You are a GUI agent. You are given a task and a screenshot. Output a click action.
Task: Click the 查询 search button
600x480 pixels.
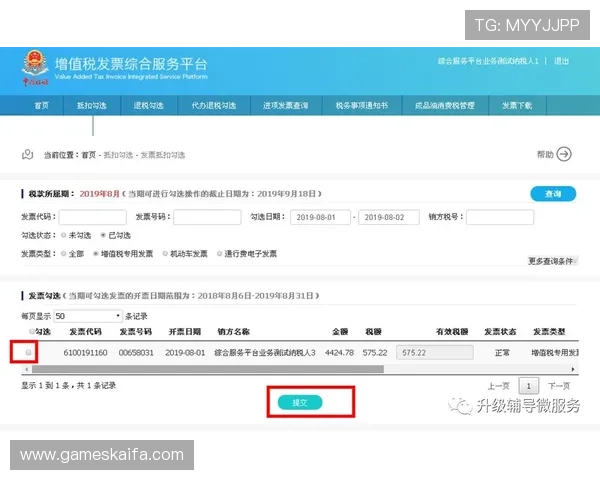pyautogui.click(x=553, y=194)
